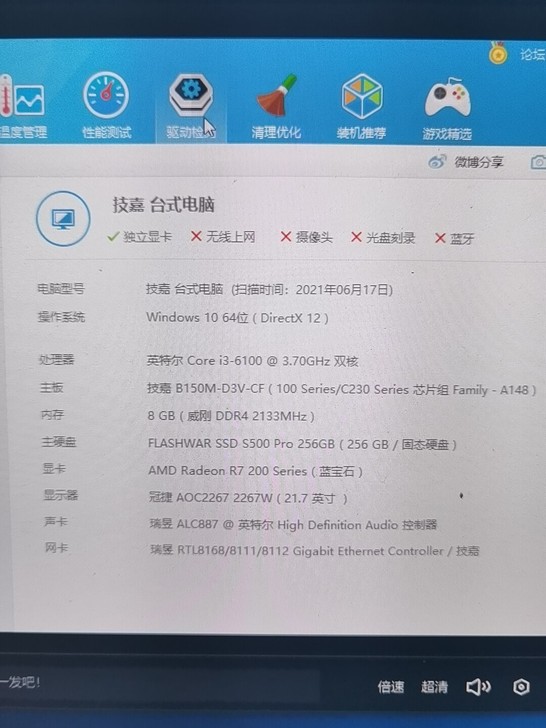
Task: Select the 性能测试 tab label
Action: click(x=107, y=132)
